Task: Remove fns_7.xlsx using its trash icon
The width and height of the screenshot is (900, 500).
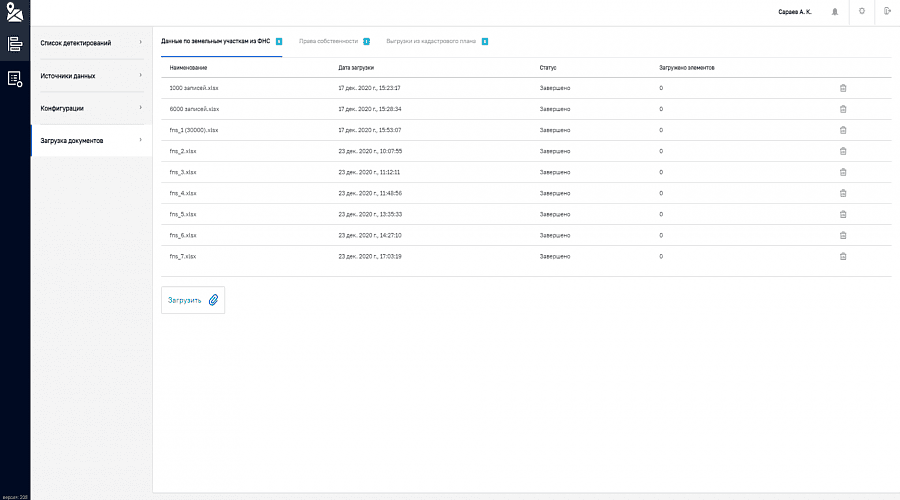Action: (x=843, y=256)
